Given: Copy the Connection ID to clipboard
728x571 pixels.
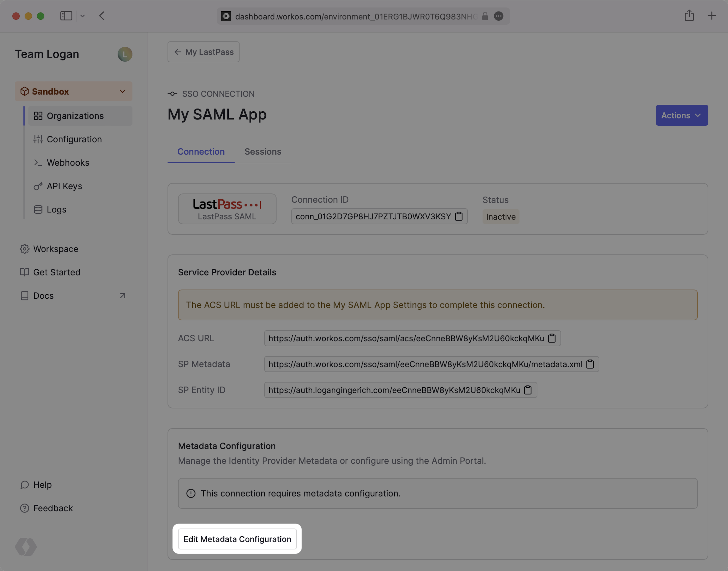Looking at the screenshot, I should click(x=459, y=216).
